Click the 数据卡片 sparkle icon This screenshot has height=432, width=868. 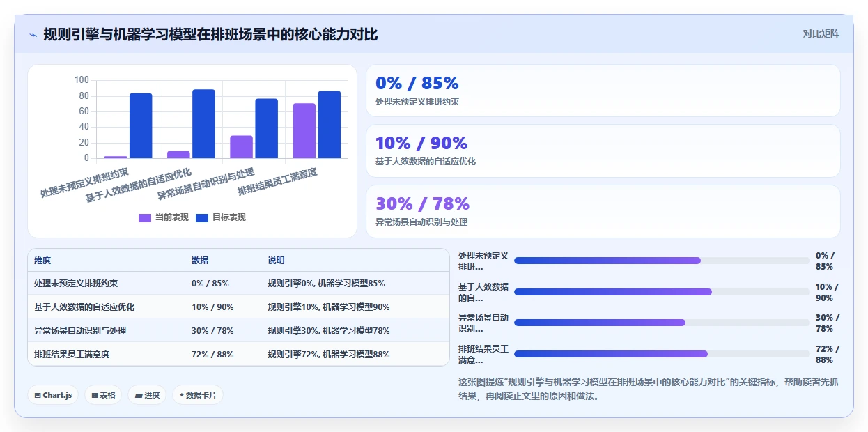tap(181, 395)
